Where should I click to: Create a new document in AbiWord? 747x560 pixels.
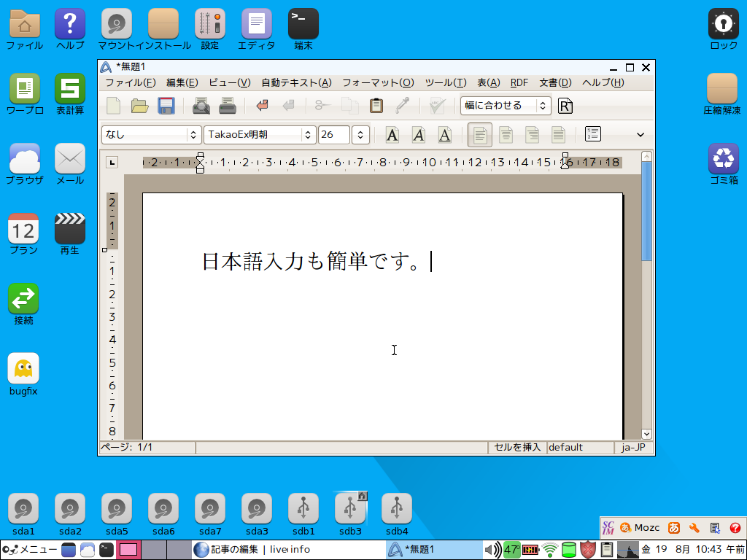click(x=113, y=106)
